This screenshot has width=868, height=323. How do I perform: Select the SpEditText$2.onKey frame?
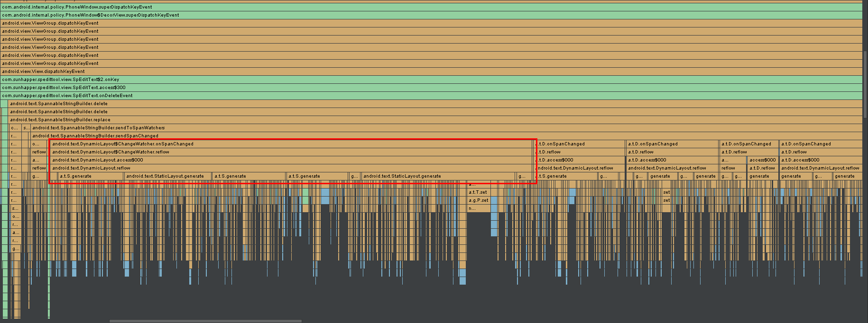click(431, 80)
